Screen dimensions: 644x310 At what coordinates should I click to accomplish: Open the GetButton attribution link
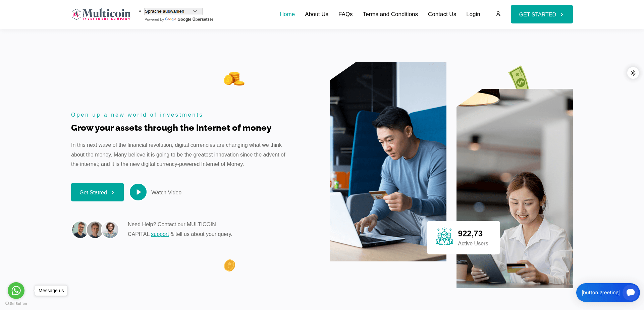point(16,304)
